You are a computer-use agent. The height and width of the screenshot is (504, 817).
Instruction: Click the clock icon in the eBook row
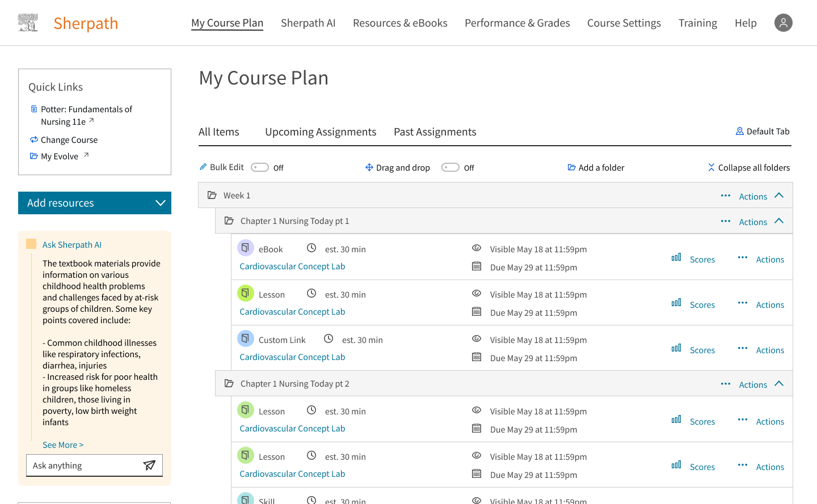point(311,248)
